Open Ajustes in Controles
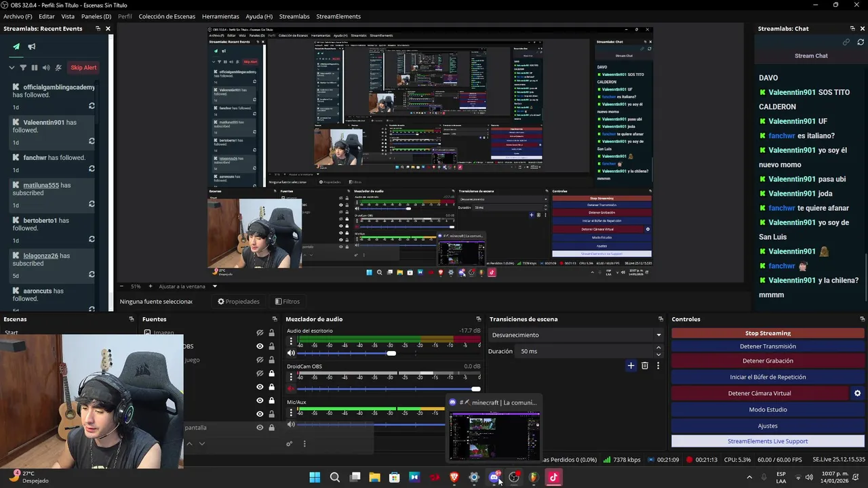This screenshot has height=488, width=868. coord(768,426)
